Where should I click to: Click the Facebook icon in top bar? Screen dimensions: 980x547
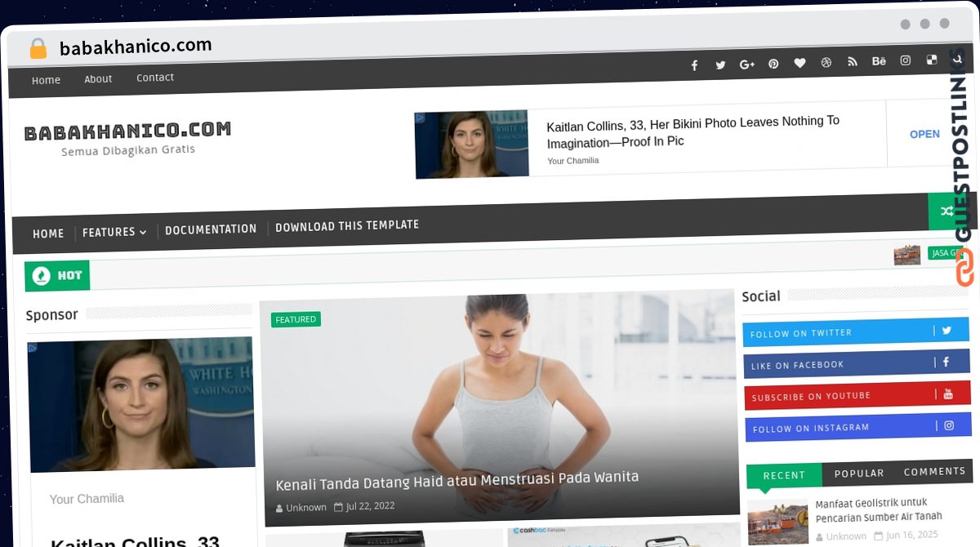pos(694,65)
